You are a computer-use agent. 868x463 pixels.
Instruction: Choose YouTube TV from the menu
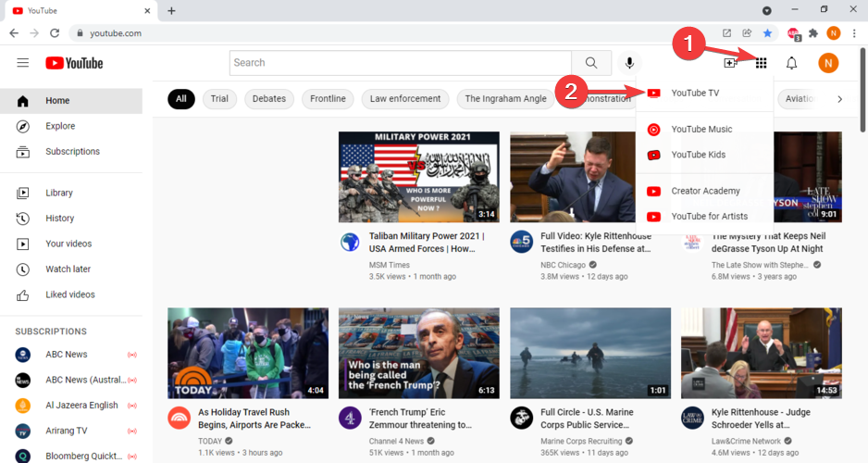(695, 93)
